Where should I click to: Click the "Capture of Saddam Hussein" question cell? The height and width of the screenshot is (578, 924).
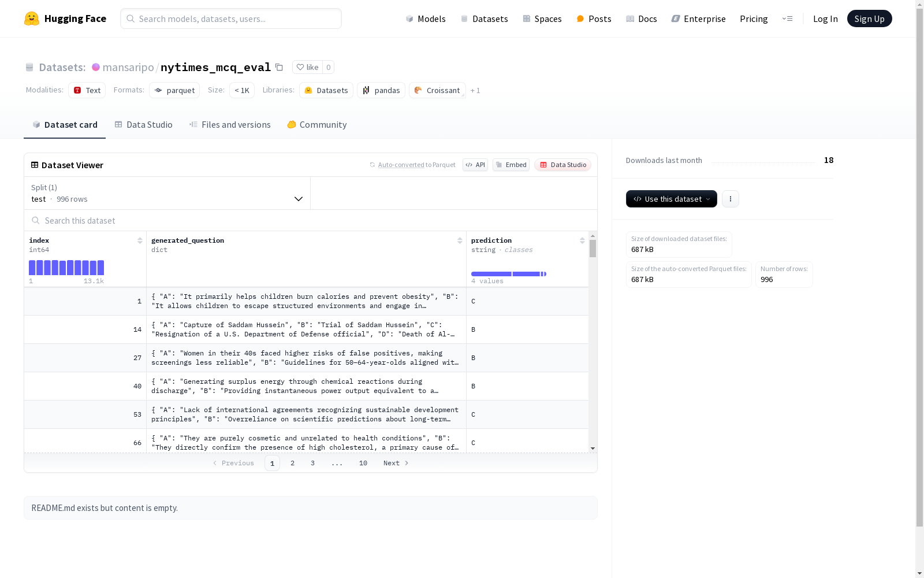click(306, 329)
